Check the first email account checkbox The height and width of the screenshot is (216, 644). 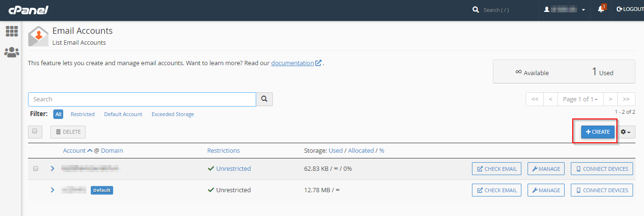(36, 168)
